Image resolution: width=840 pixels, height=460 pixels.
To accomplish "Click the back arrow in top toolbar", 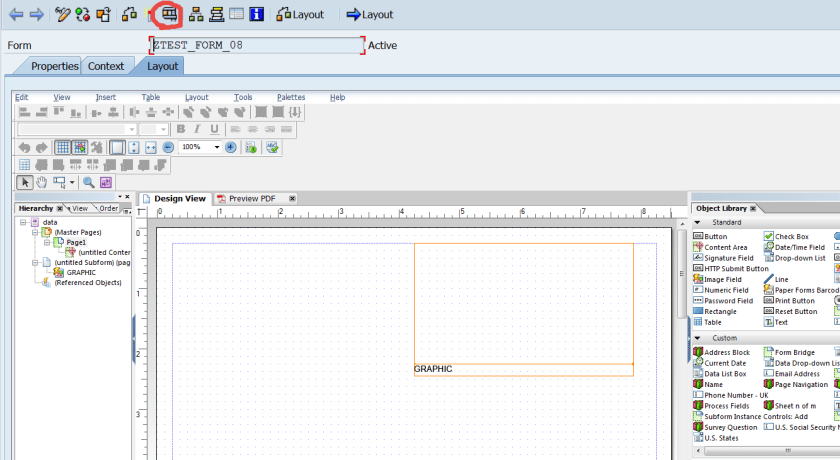I will 15,14.
